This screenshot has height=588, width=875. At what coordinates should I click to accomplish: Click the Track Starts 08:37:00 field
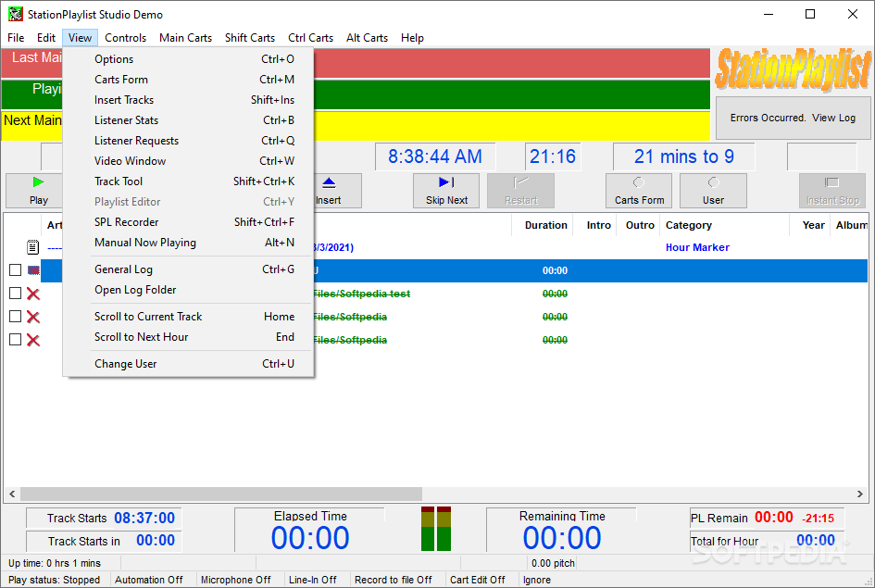104,519
